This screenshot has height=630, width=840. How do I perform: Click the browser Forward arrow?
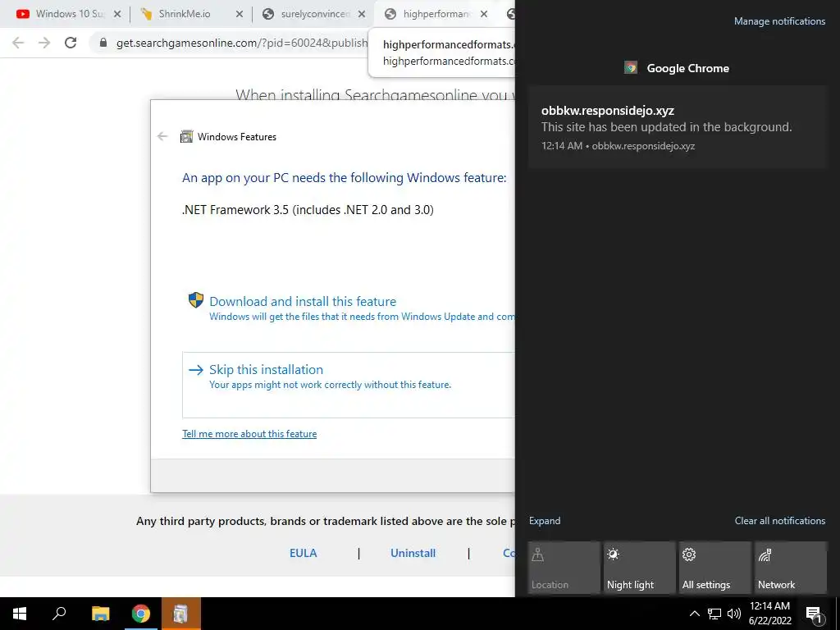point(44,43)
